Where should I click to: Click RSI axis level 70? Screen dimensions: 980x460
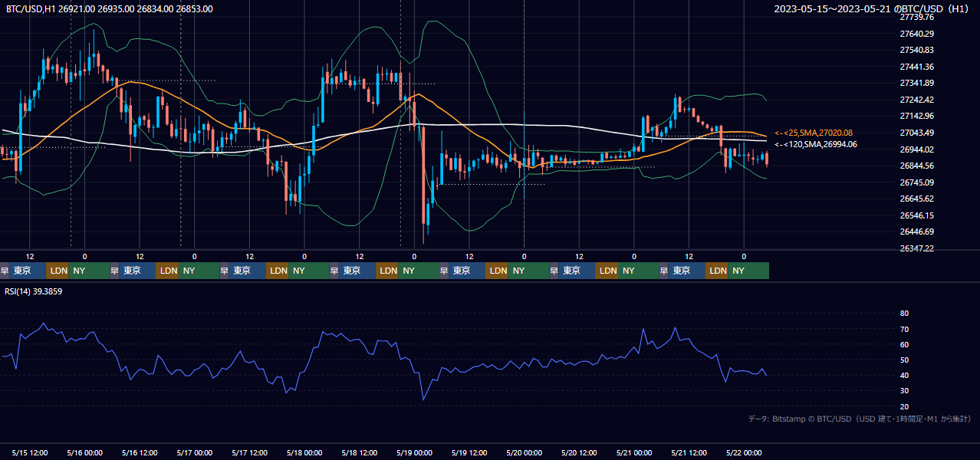(904, 329)
